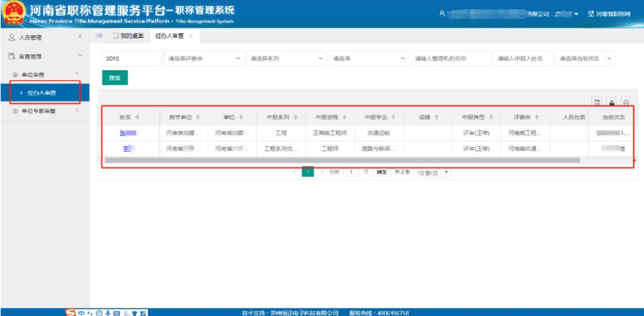644x316 pixels.
Task: Click the 单位审查 submenu icon
Action: coord(16,74)
